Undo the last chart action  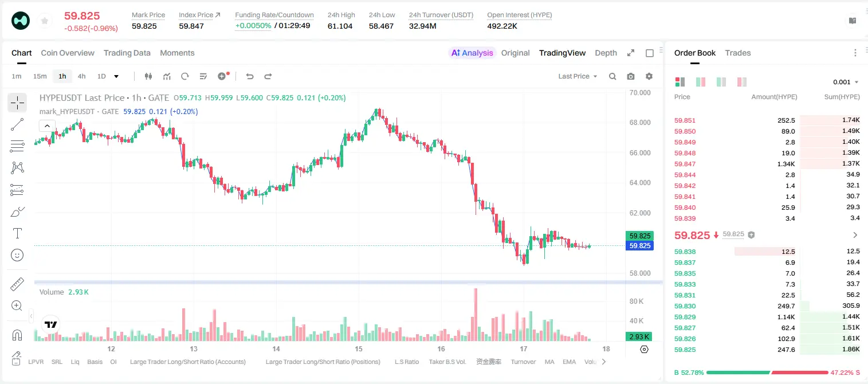[249, 76]
